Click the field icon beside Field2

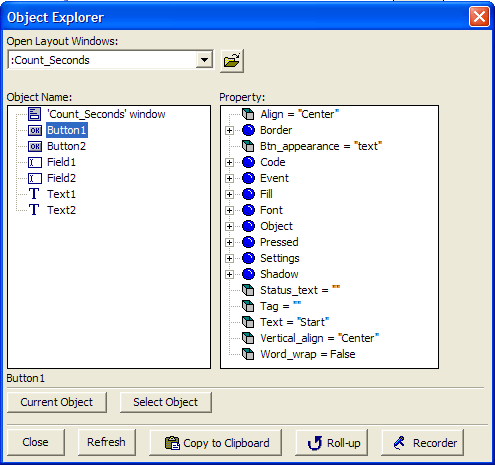click(35, 178)
